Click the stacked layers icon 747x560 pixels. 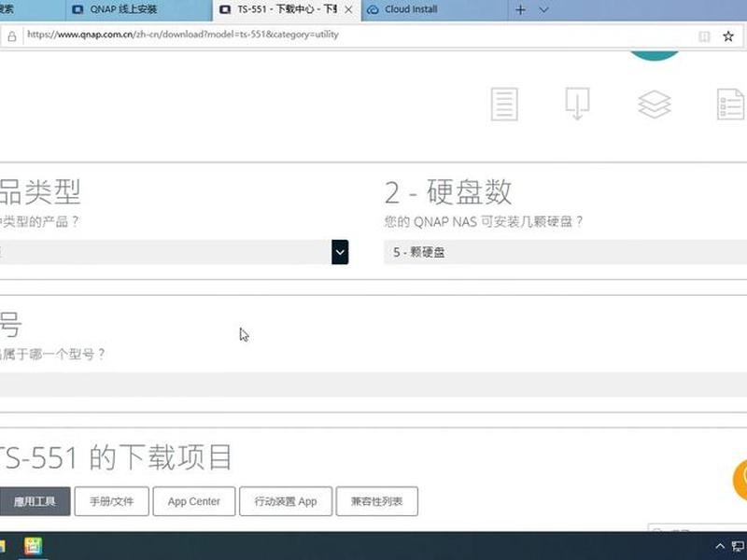coord(655,104)
